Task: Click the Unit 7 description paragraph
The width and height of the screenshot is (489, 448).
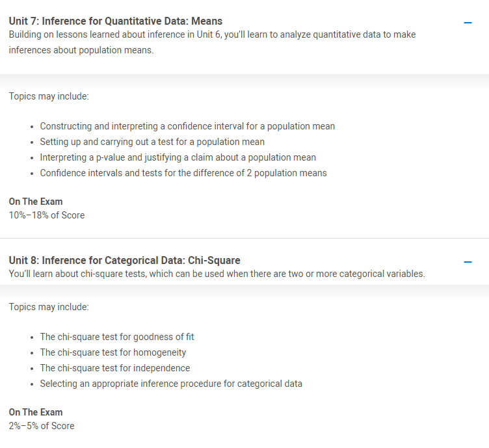Action: click(x=212, y=42)
